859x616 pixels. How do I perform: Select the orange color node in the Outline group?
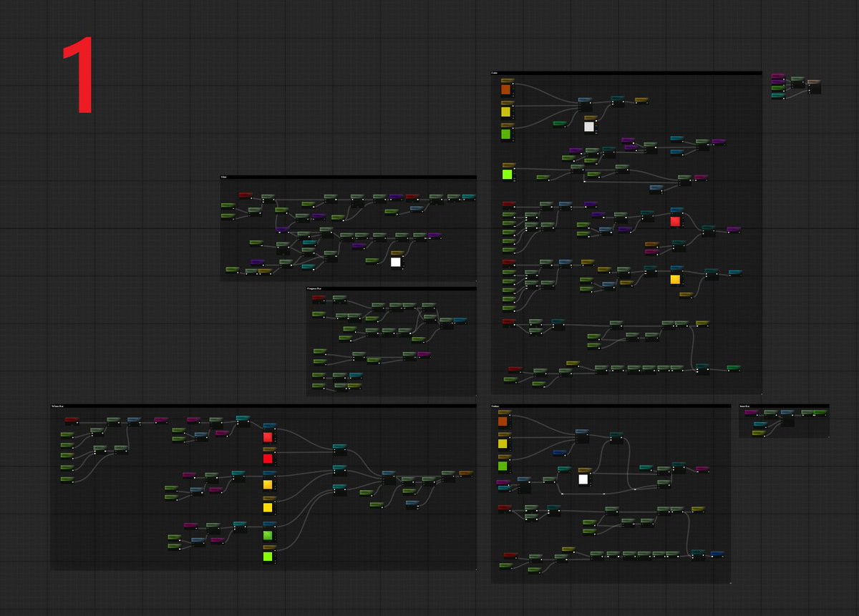click(x=503, y=419)
